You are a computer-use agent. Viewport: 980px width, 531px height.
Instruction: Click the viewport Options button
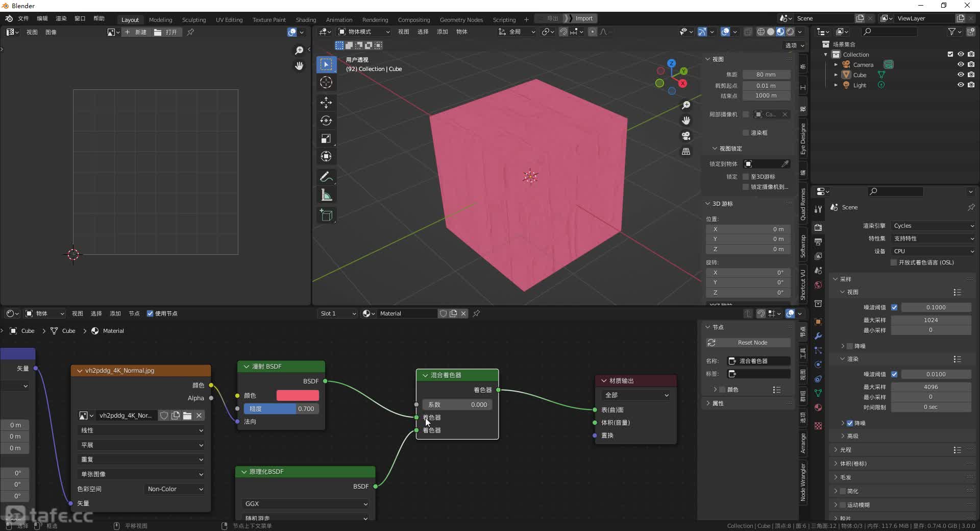(x=795, y=45)
